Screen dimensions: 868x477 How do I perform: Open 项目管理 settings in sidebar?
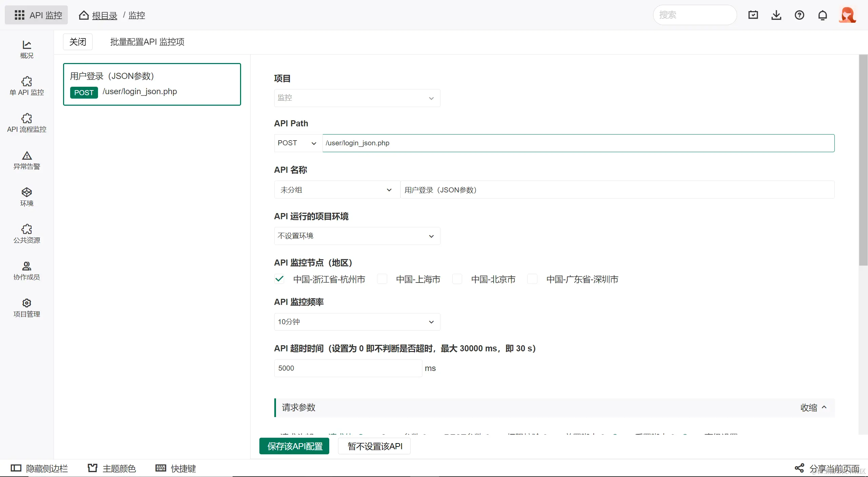pos(27,308)
